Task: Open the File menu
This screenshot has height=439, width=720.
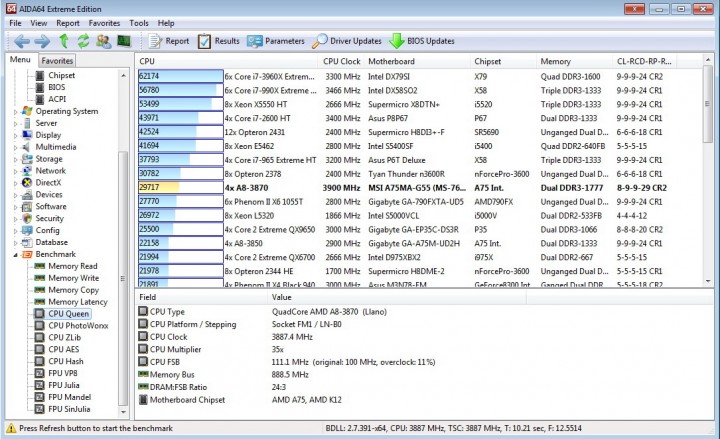Action: point(15,23)
